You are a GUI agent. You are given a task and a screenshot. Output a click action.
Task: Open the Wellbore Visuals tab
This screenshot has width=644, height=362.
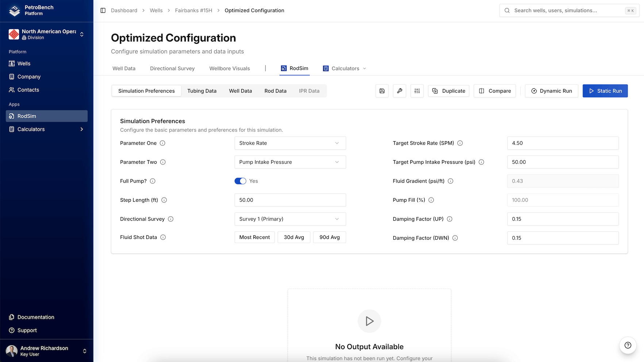click(x=229, y=68)
